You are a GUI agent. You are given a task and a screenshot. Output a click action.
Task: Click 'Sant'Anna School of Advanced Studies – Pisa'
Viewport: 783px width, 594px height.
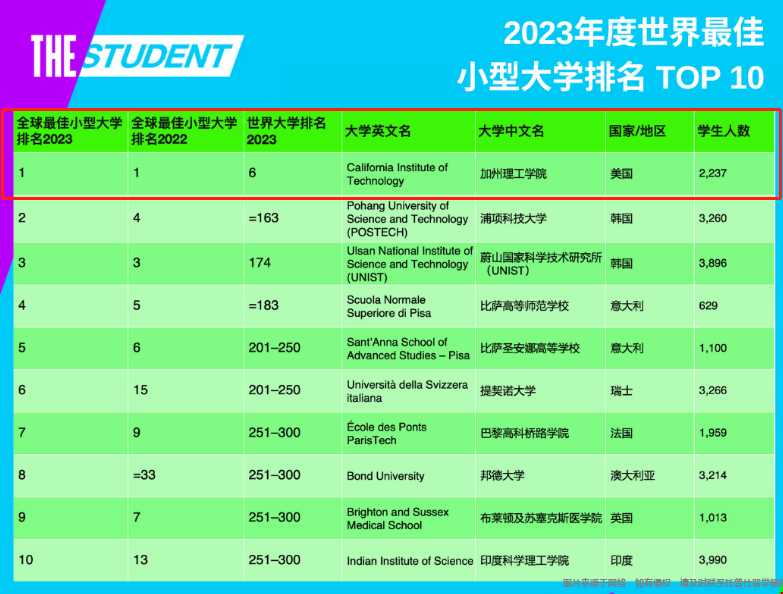(x=408, y=349)
